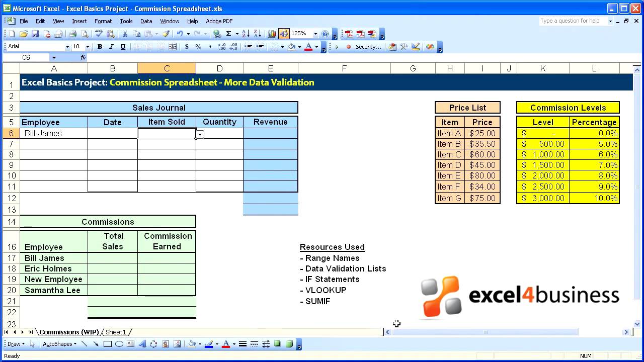Select the Oval drawing tool
The image size is (644, 362).
(119, 344)
